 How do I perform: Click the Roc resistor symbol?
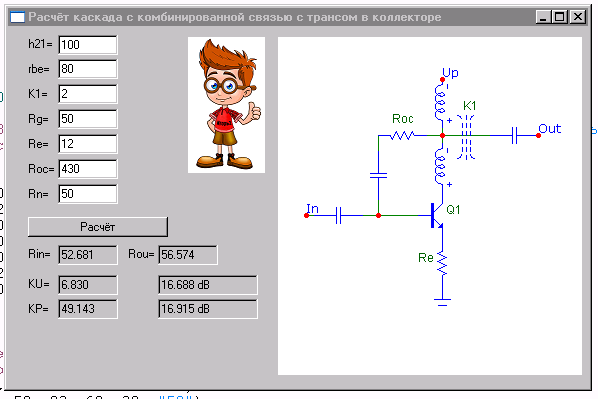tap(402, 135)
